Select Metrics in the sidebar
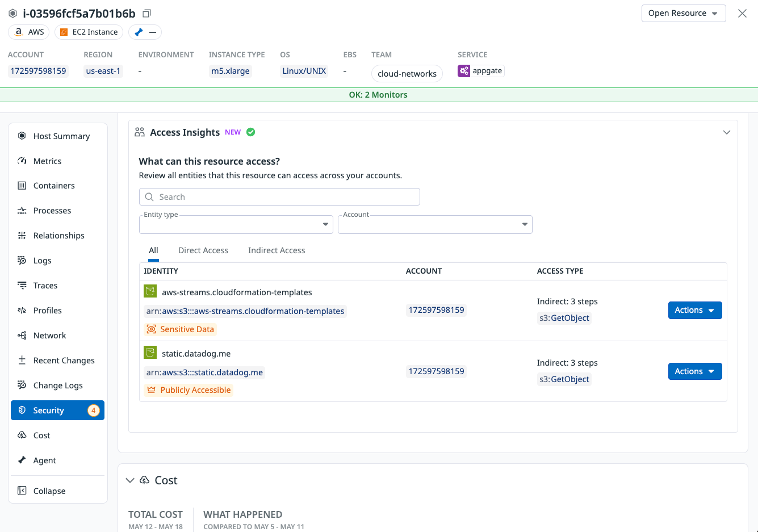758x532 pixels. pyautogui.click(x=46, y=161)
